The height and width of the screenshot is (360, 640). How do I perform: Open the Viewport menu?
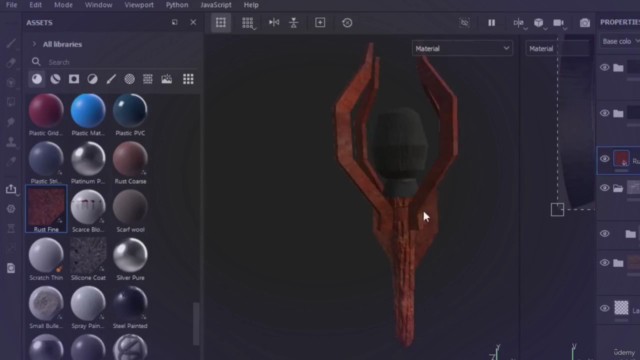point(139,5)
